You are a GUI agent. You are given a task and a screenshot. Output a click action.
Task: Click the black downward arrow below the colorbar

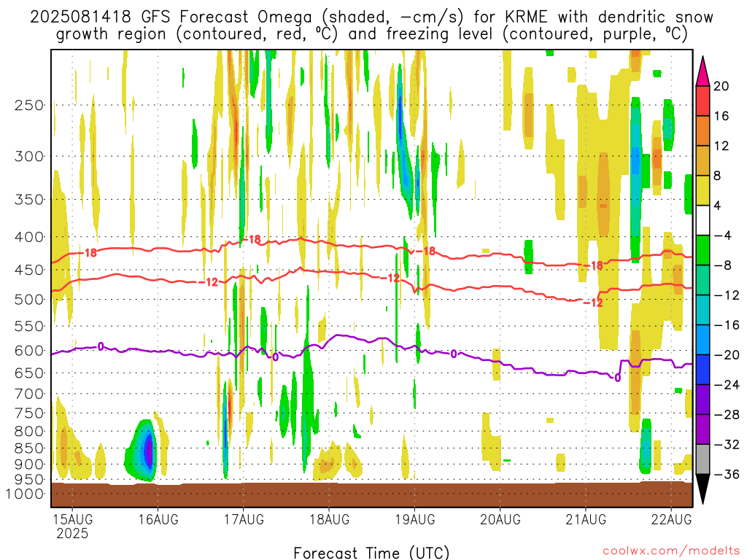click(x=703, y=488)
